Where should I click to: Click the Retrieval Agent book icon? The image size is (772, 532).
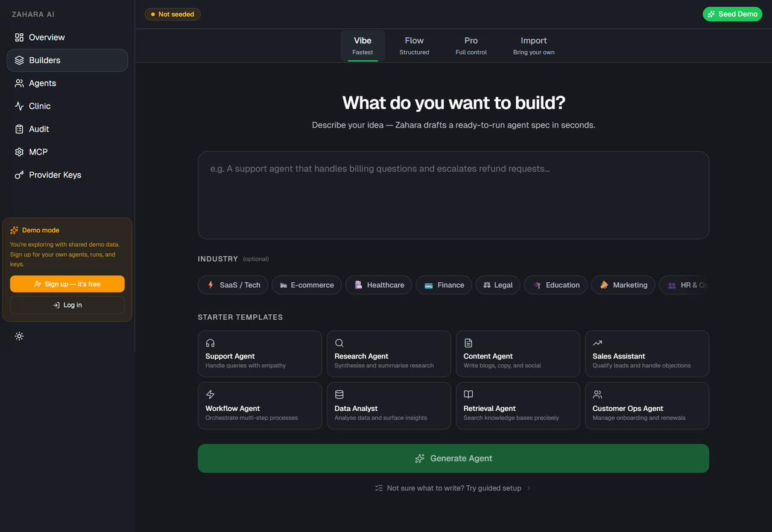click(469, 394)
